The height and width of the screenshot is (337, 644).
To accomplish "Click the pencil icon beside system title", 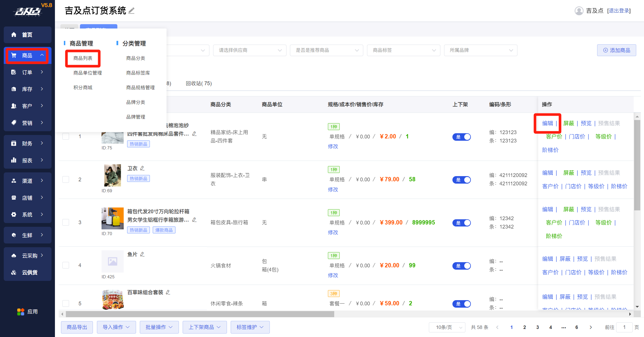I will click(131, 11).
